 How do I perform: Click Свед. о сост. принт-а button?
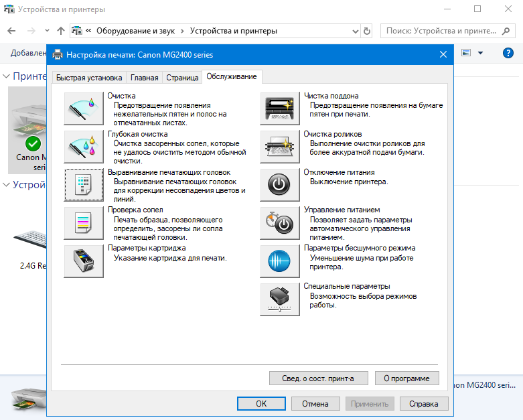[319, 378]
